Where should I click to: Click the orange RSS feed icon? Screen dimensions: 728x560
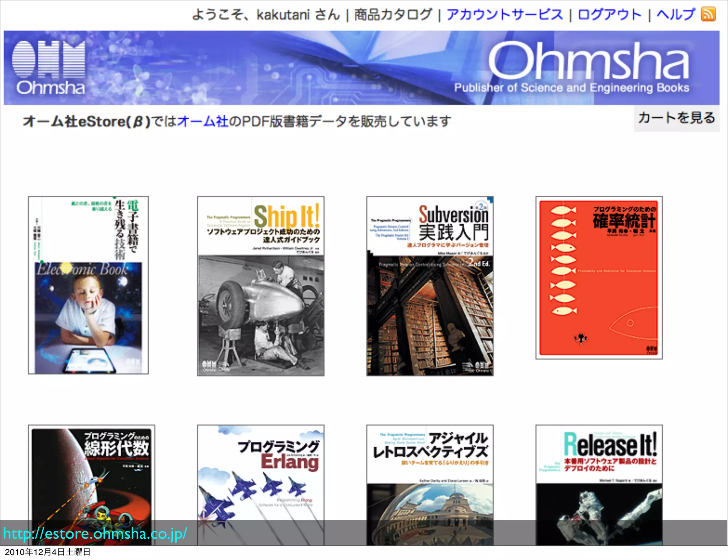click(x=708, y=14)
